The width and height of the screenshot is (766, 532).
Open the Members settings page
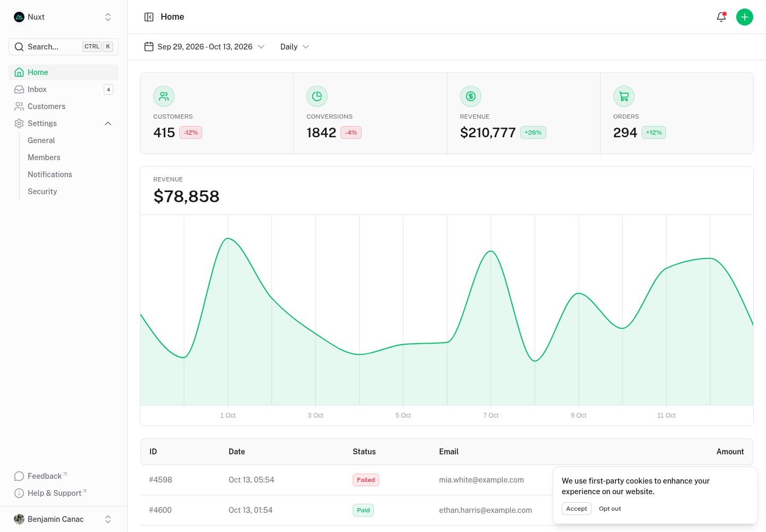[x=44, y=157]
